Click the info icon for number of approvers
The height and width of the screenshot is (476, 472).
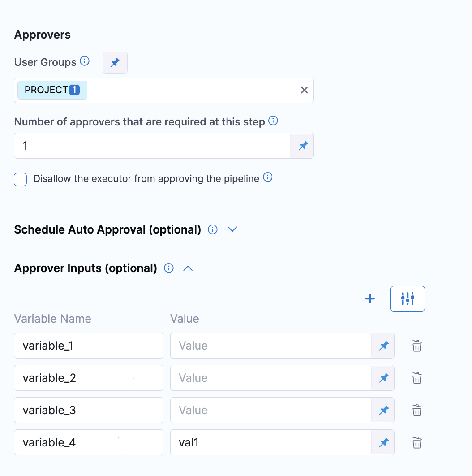(273, 121)
